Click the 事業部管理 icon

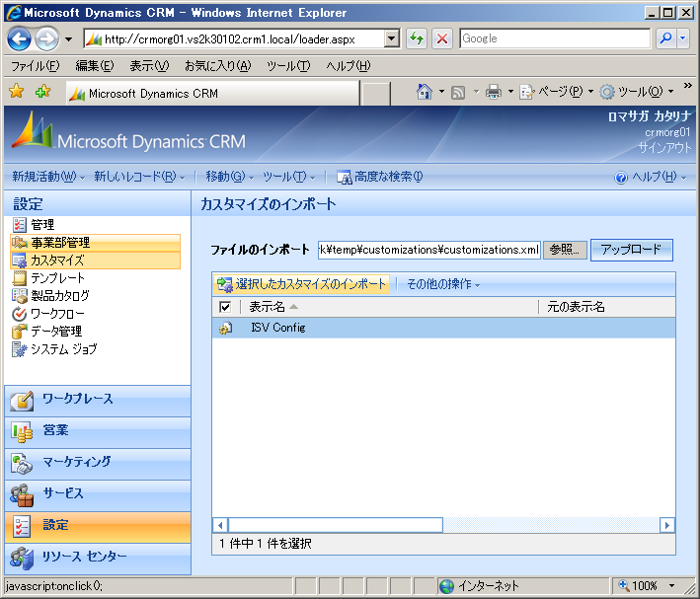pos(20,243)
